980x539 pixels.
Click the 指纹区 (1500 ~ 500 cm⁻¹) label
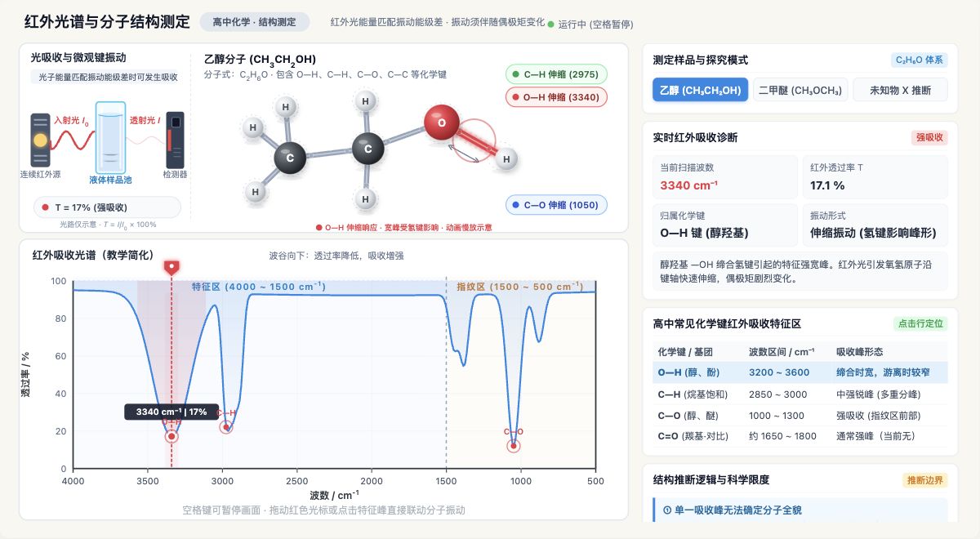(520, 287)
